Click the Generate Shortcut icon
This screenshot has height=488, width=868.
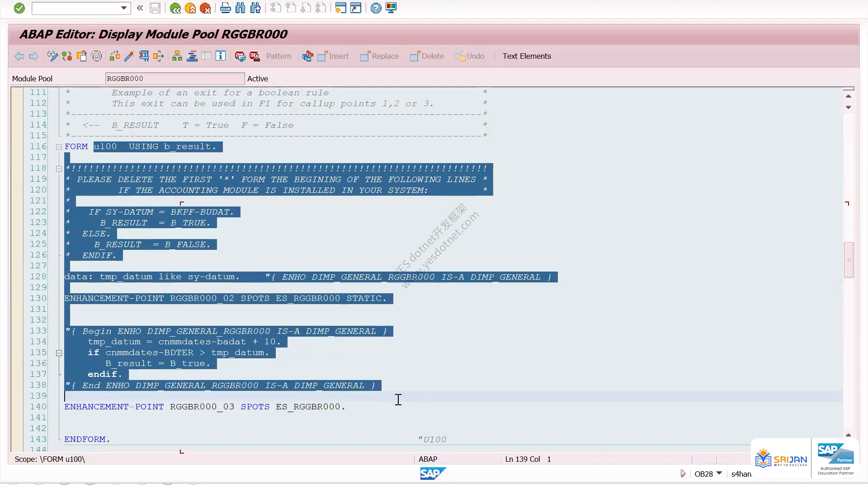pos(356,8)
